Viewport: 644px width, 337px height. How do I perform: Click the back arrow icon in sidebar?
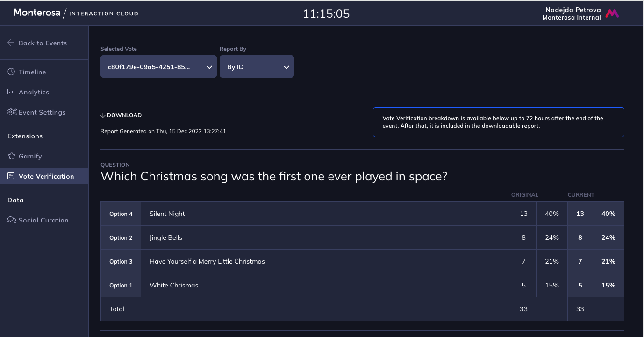point(11,43)
